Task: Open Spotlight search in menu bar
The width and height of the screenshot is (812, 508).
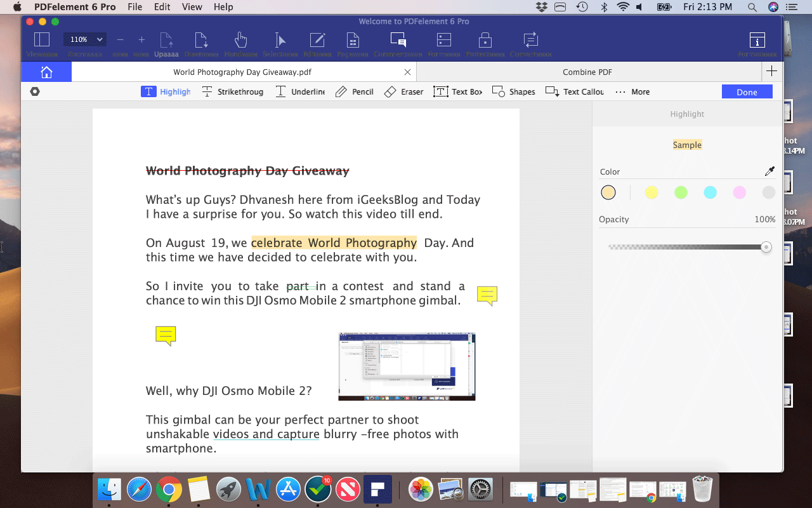Action: 752,7
